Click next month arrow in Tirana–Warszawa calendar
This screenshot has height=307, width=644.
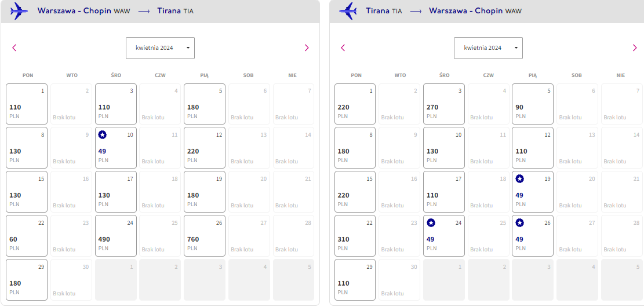pos(635,47)
